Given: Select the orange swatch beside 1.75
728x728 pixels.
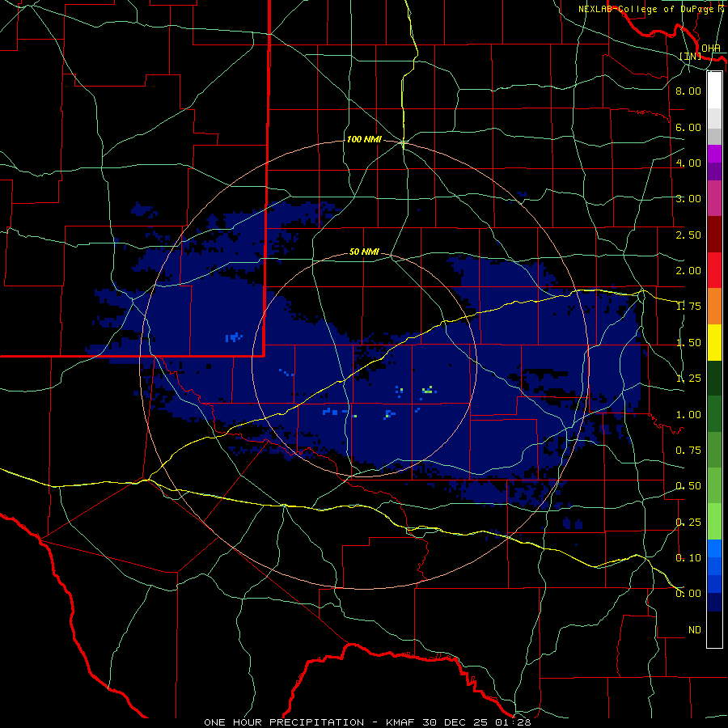Looking at the screenshot, I should point(714,307).
